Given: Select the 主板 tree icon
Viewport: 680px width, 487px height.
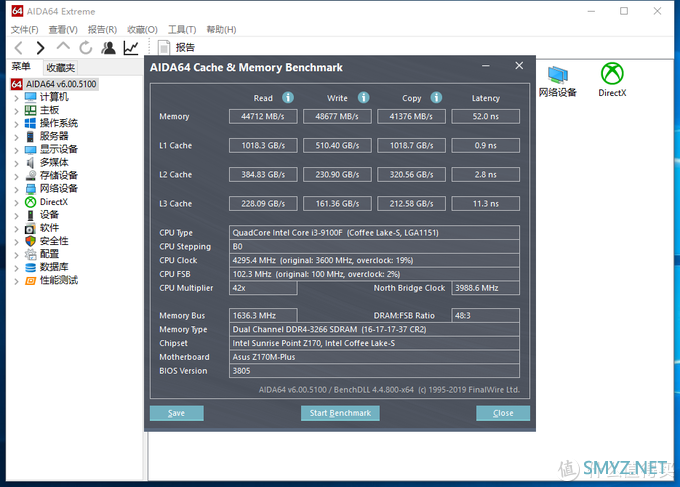Looking at the screenshot, I should click(x=30, y=110).
